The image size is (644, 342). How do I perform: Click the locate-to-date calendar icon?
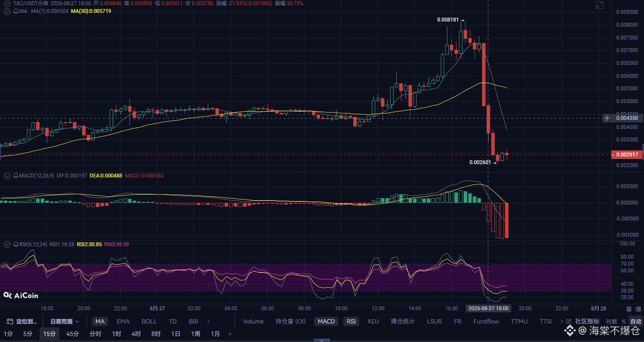pyautogui.click(x=9, y=321)
